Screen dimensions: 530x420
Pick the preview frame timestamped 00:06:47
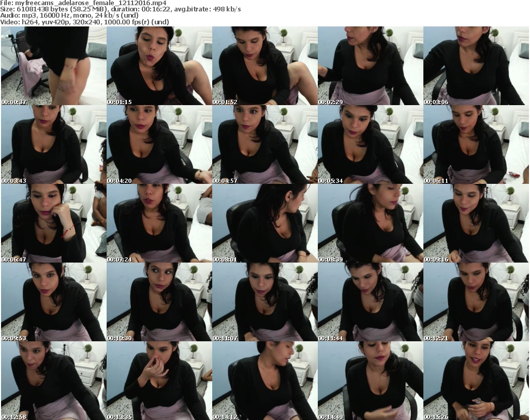(54, 223)
